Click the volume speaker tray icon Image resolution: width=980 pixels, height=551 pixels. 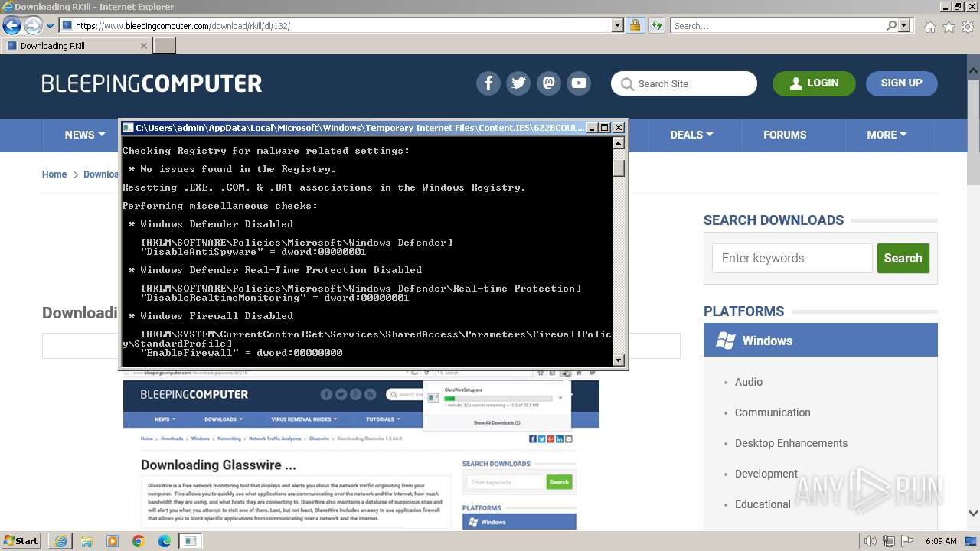[x=870, y=541]
